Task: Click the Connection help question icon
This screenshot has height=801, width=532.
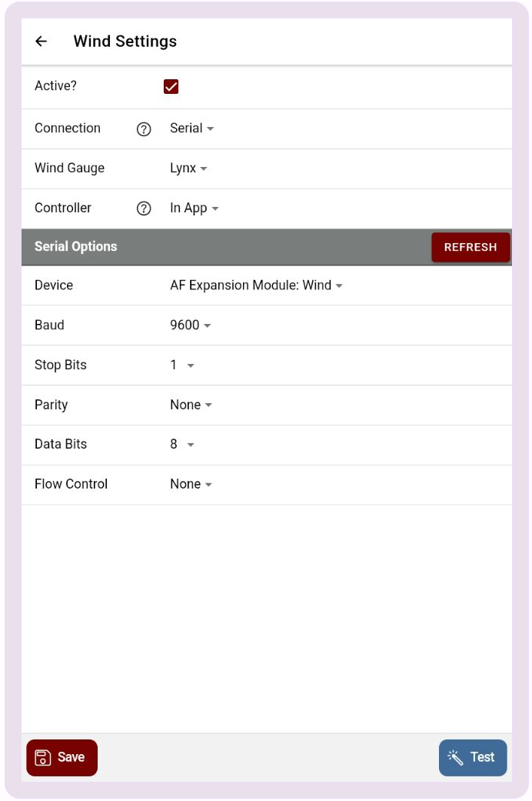Action: (144, 129)
